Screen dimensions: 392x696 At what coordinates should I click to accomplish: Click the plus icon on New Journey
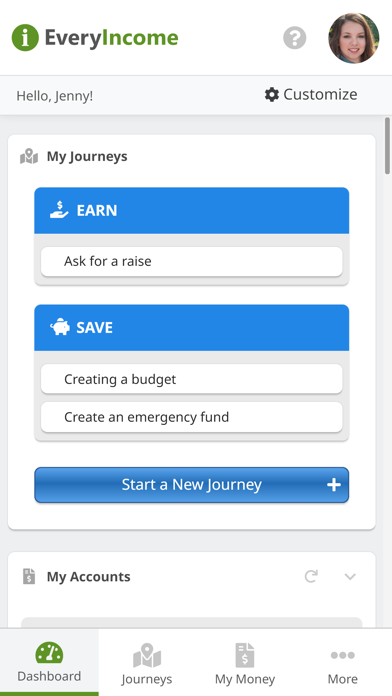click(x=334, y=485)
